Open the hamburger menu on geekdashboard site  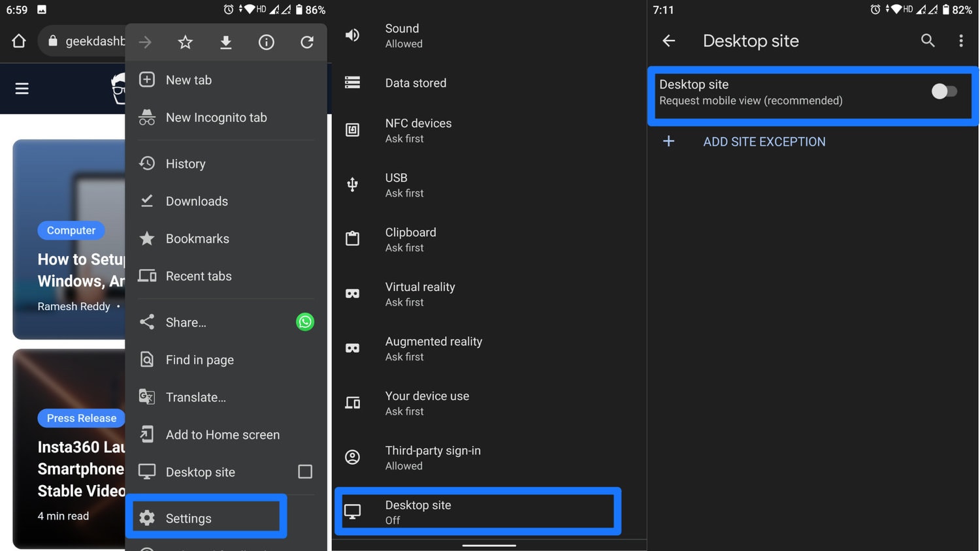pyautogui.click(x=22, y=88)
